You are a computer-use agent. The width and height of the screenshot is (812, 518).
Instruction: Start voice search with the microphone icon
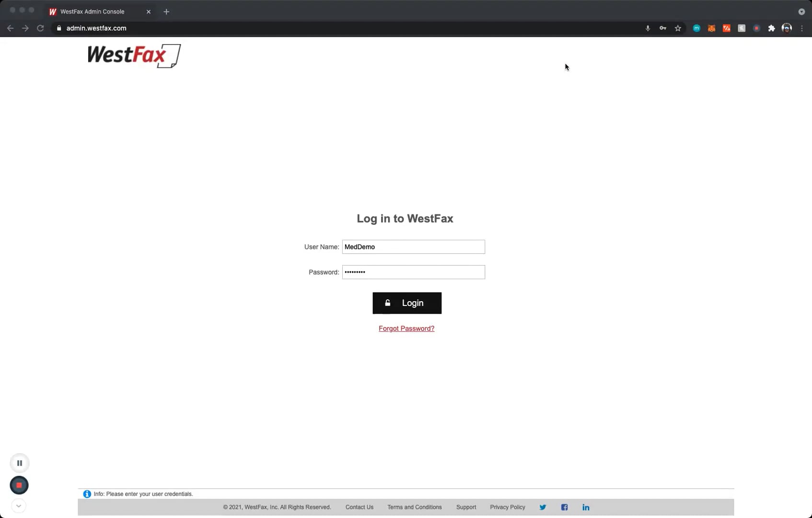648,28
